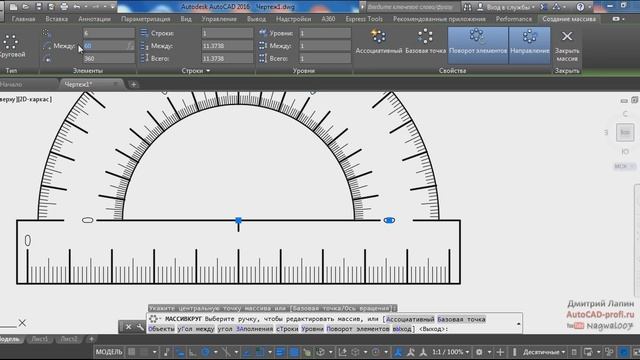
Task: Click the ViewCube top face
Action: point(625,132)
